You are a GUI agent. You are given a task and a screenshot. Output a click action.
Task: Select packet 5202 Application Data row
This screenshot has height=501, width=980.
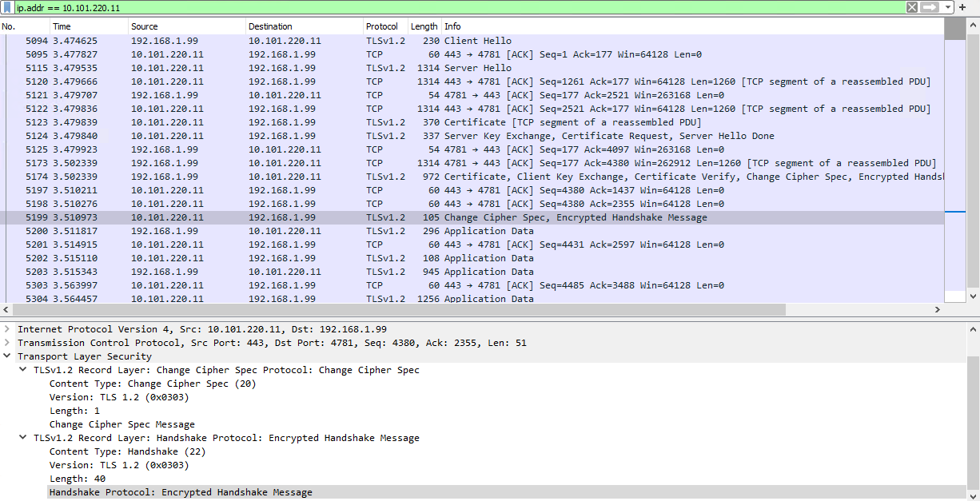click(x=472, y=258)
